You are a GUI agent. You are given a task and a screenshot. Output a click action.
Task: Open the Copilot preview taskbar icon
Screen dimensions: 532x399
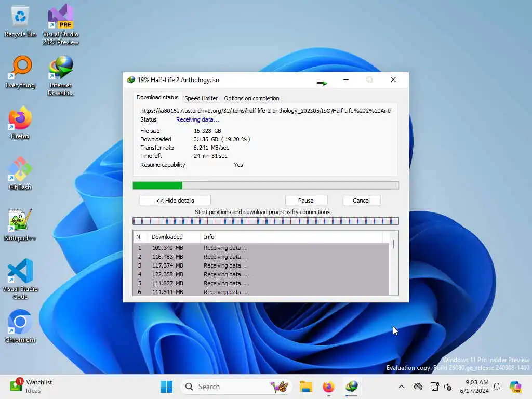pos(515,387)
